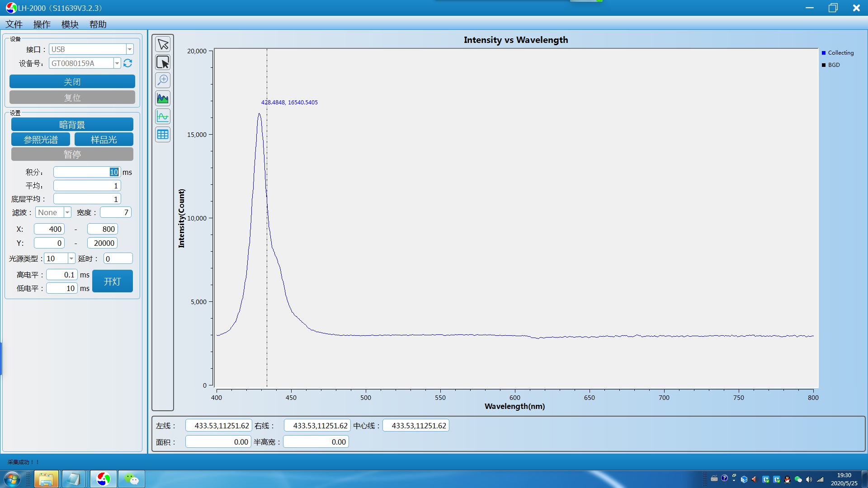The width and height of the screenshot is (868, 488).
Task: Open the data table view icon
Action: point(163,134)
